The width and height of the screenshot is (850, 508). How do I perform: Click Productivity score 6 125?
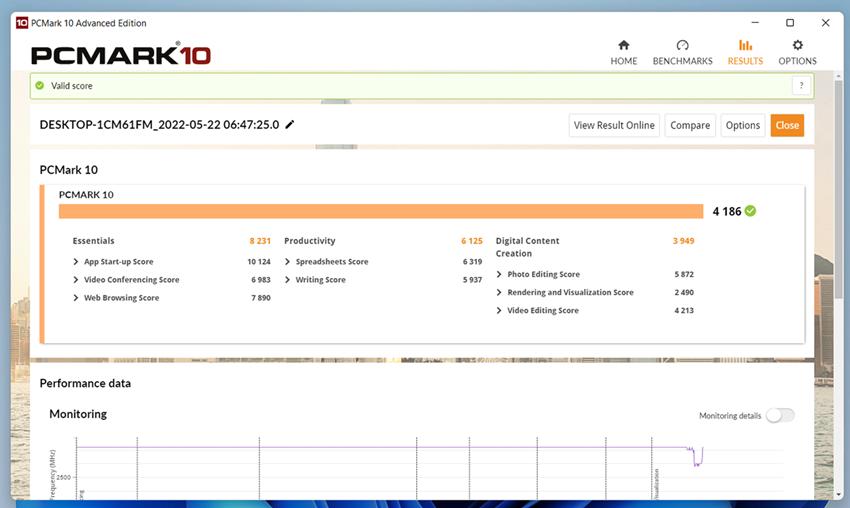(472, 241)
